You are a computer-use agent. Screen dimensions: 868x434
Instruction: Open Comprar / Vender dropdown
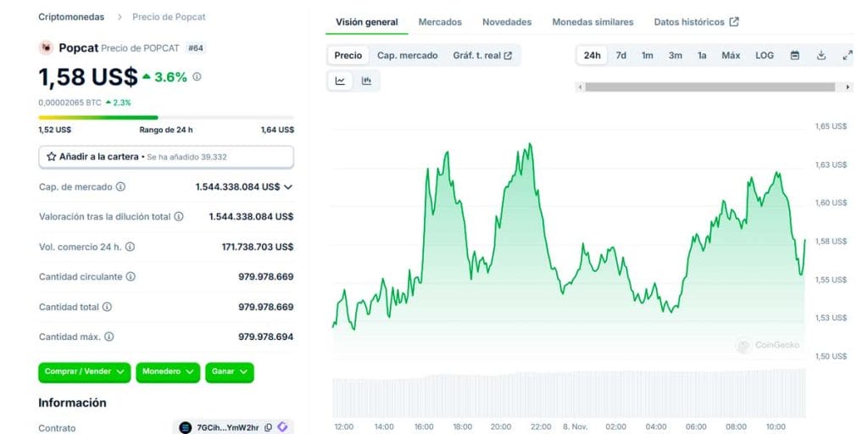[84, 372]
